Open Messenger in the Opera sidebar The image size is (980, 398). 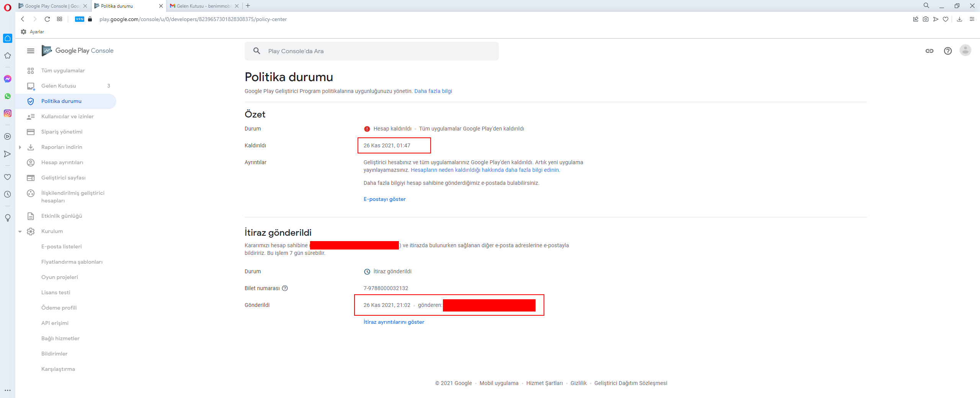pyautogui.click(x=8, y=79)
